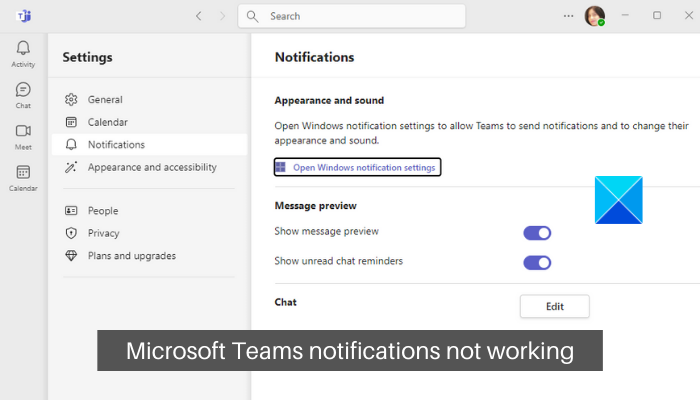This screenshot has width=700, height=400.
Task: Go forward with the right arrow
Action: [222, 16]
